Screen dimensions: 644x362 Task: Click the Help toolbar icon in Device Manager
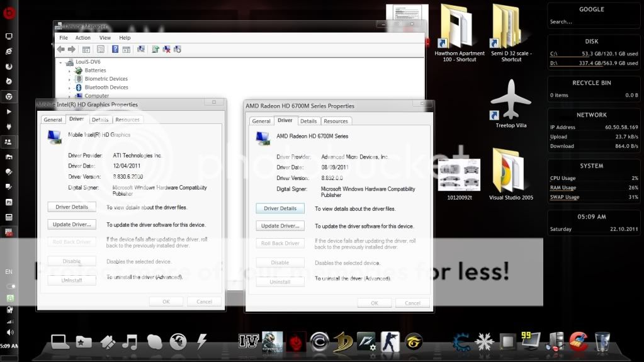115,49
